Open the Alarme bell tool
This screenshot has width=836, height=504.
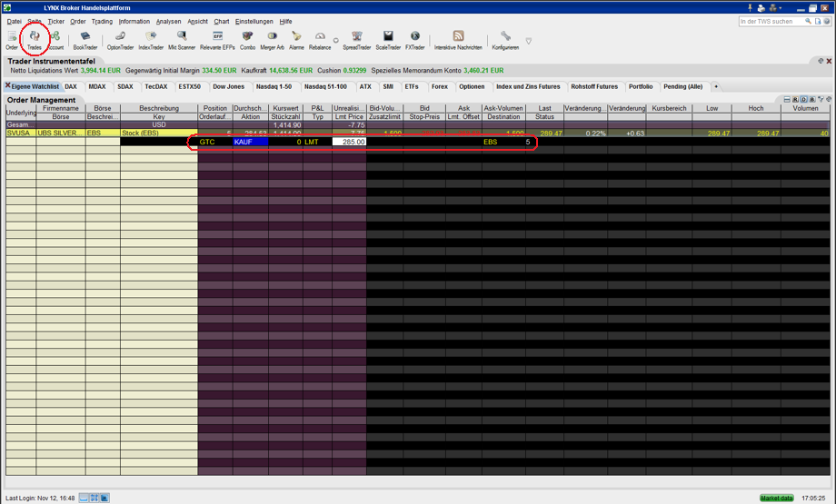pyautogui.click(x=296, y=40)
